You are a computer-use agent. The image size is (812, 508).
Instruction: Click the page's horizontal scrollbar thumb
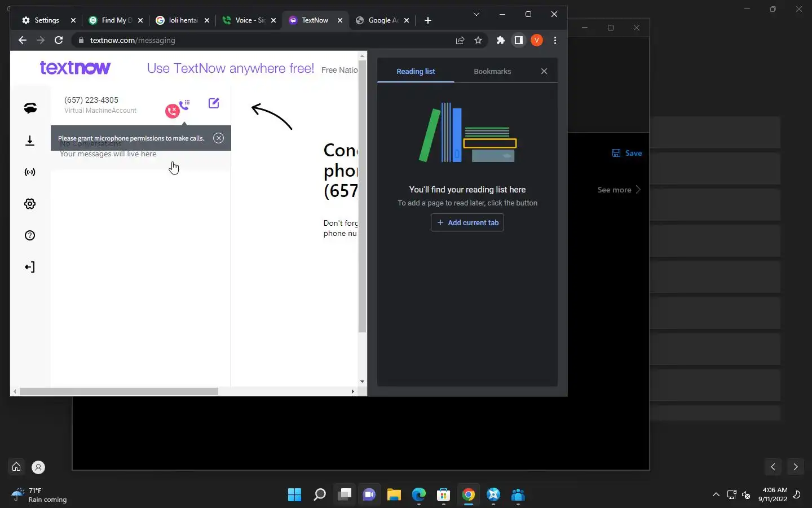pyautogui.click(x=118, y=391)
